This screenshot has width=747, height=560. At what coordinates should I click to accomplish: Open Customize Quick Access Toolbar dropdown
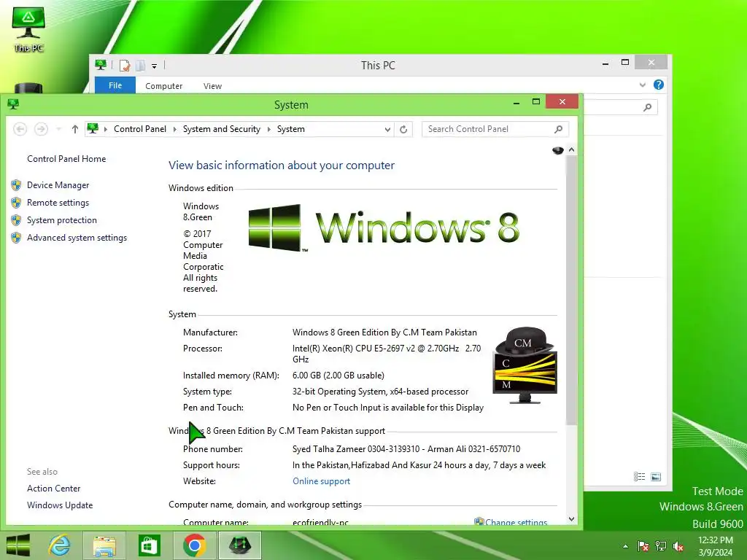tap(155, 66)
